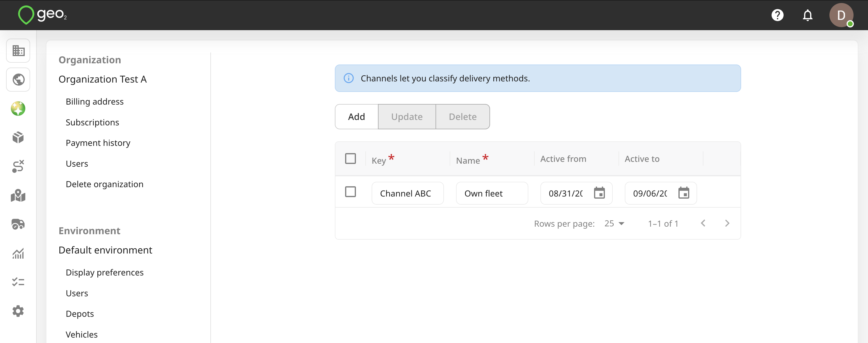Screen dimensions: 868x343
Task: Open Delete organization option
Action: click(105, 184)
